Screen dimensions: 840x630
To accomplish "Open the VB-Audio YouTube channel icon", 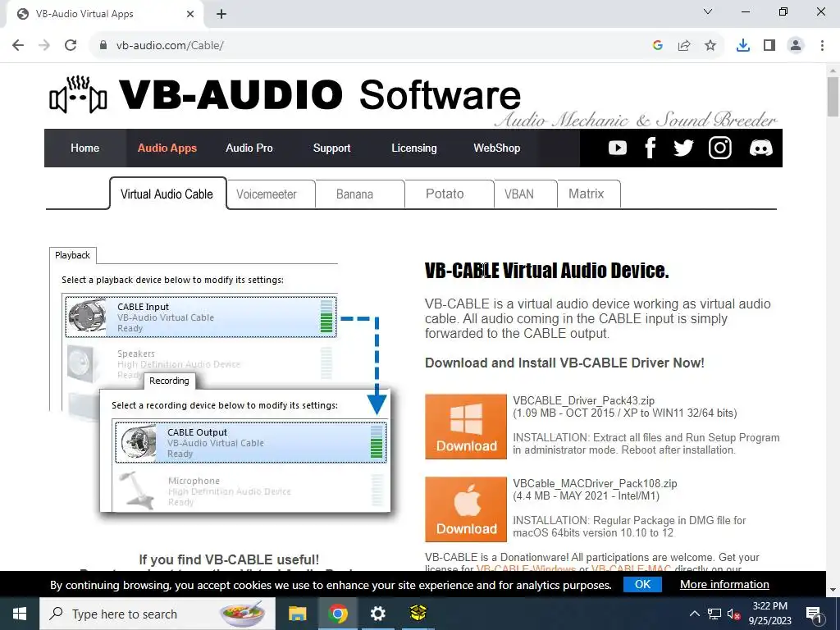I will point(617,148).
